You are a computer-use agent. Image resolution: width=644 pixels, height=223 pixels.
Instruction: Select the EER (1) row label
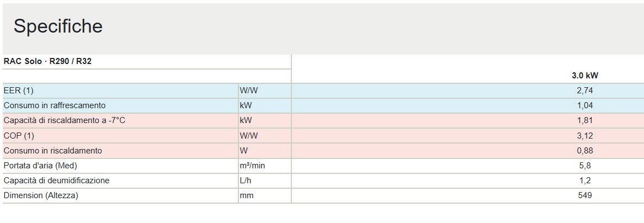pyautogui.click(x=18, y=91)
